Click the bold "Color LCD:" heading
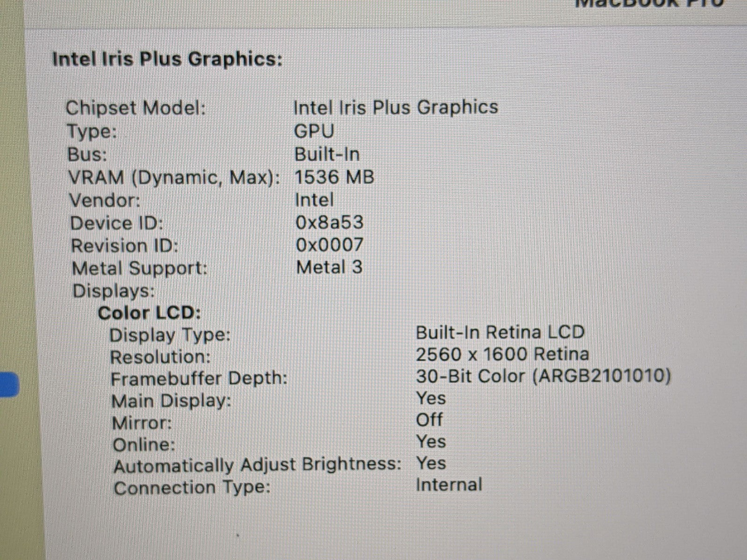747x560 pixels. (x=149, y=313)
